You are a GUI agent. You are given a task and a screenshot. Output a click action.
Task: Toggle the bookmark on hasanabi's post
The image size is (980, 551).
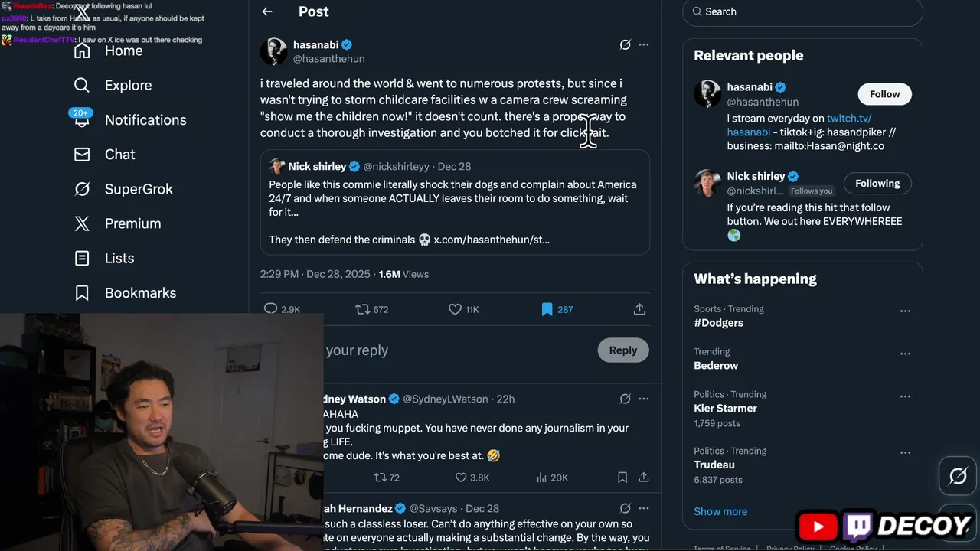pyautogui.click(x=547, y=309)
